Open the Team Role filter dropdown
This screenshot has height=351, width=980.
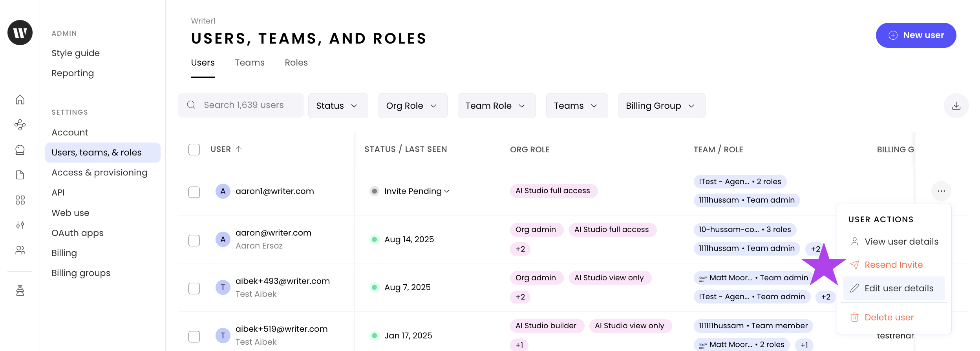497,106
